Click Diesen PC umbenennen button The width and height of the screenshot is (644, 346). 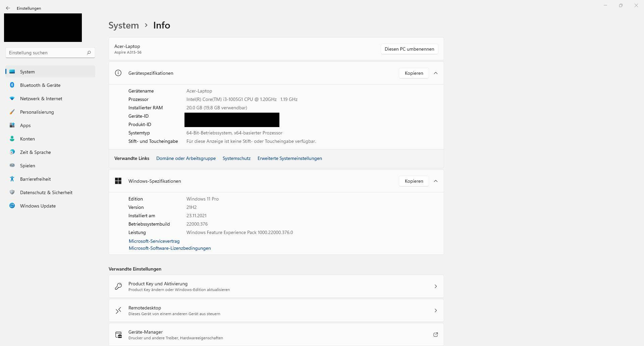[x=409, y=49]
